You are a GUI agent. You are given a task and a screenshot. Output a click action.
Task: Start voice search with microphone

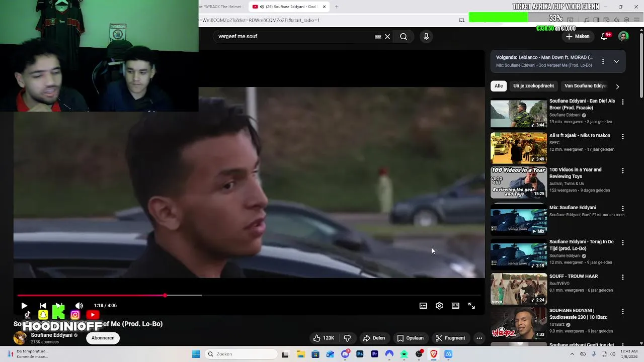click(426, 37)
